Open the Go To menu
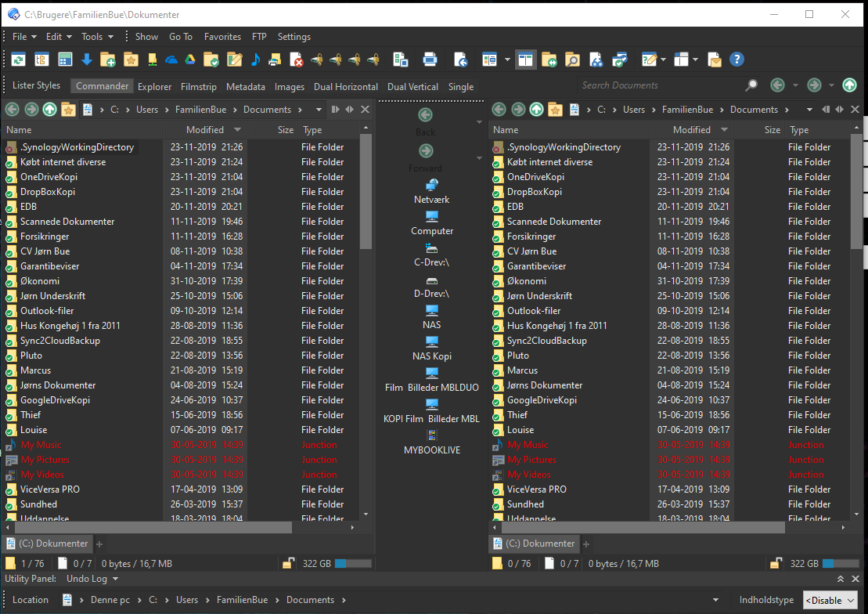 (181, 37)
